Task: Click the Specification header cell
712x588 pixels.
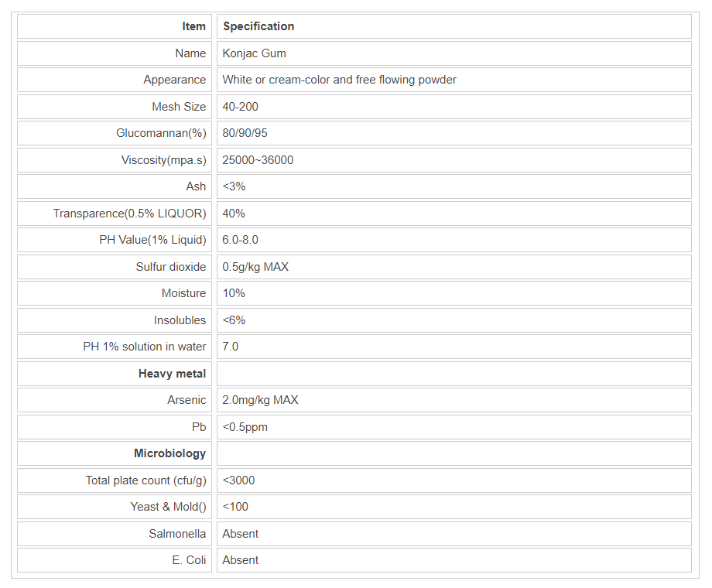Action: click(258, 26)
